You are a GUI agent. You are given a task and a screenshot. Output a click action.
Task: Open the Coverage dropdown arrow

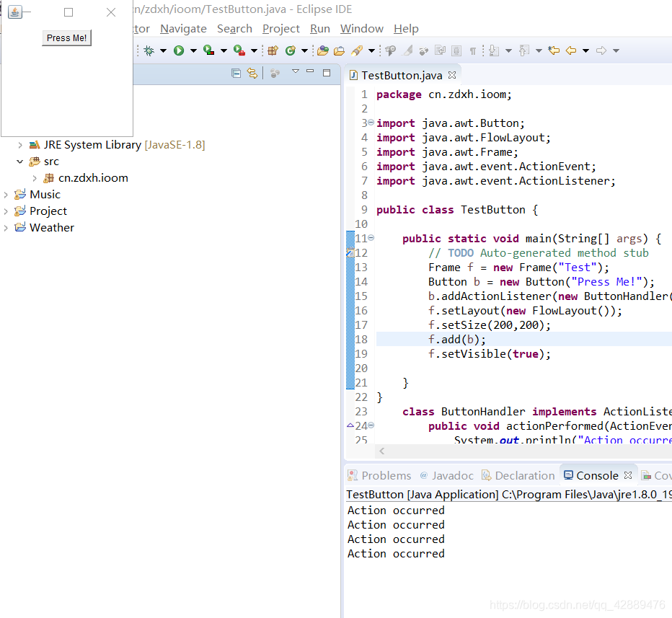(224, 50)
